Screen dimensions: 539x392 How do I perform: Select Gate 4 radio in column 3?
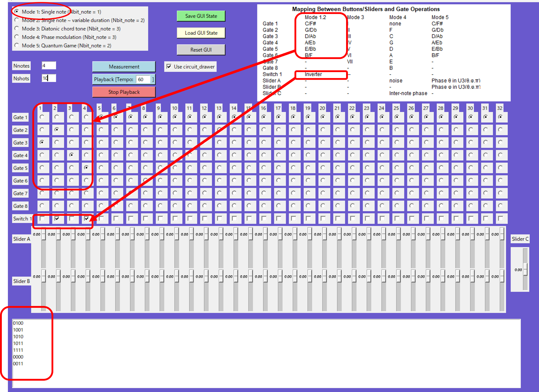[71, 155]
